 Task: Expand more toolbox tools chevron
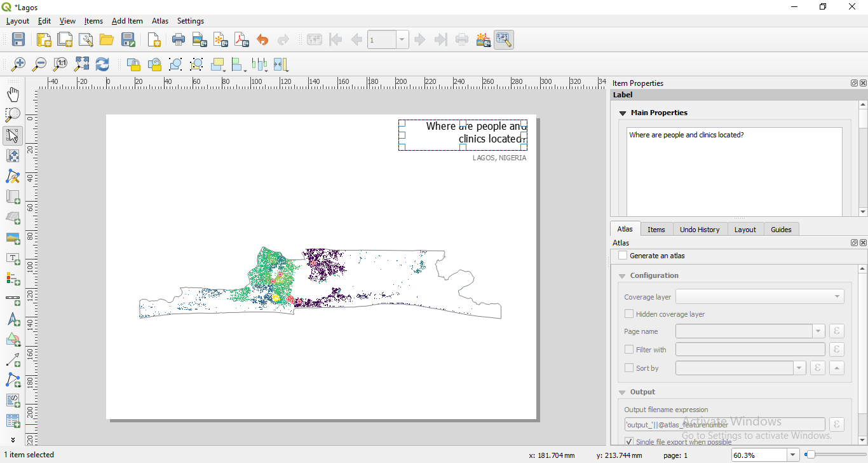point(13,439)
